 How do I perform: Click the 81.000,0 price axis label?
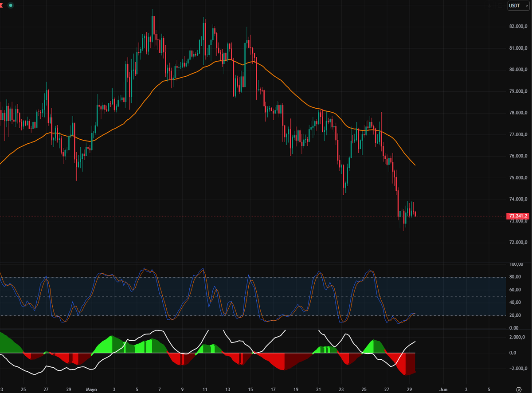pyautogui.click(x=518, y=48)
